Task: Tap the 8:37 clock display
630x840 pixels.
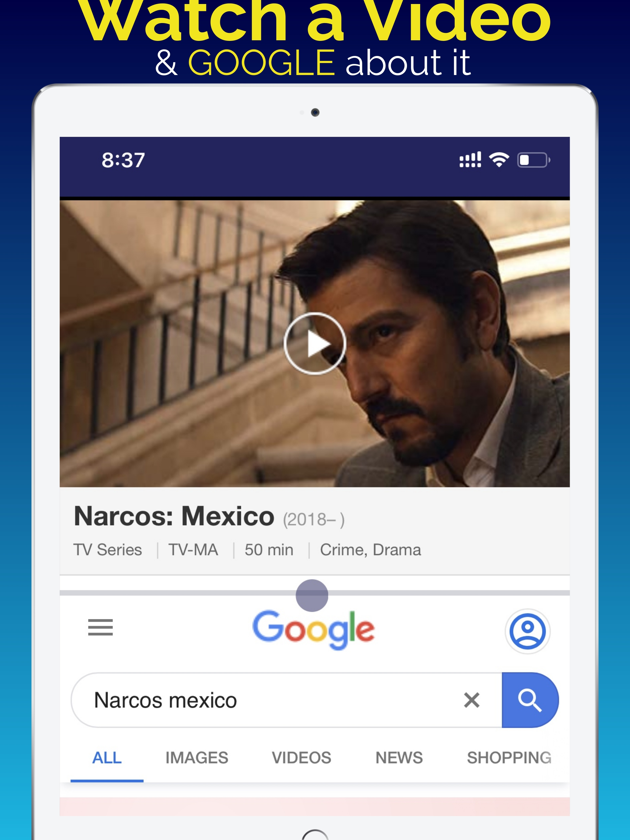Action: pyautogui.click(x=123, y=160)
